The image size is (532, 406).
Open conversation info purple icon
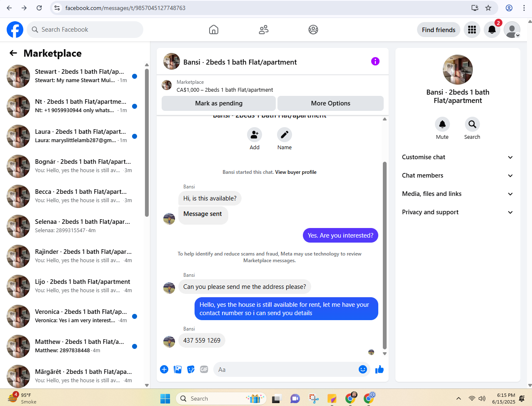(x=375, y=61)
